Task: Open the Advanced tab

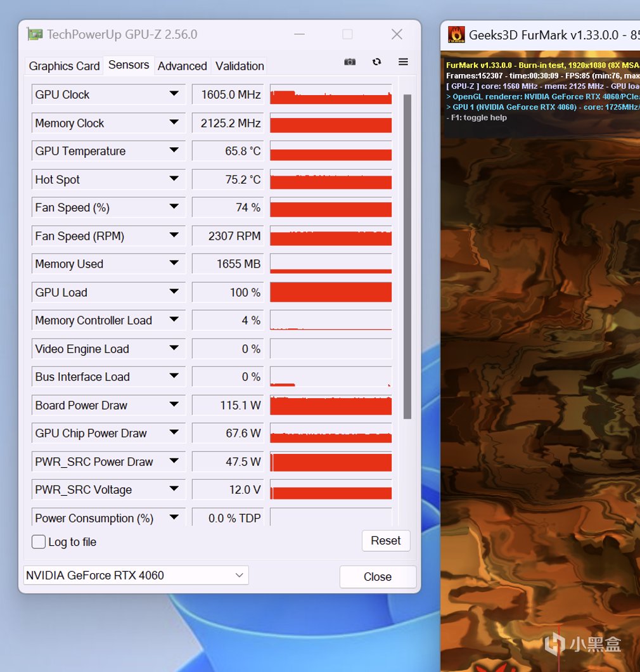Action: coord(182,66)
